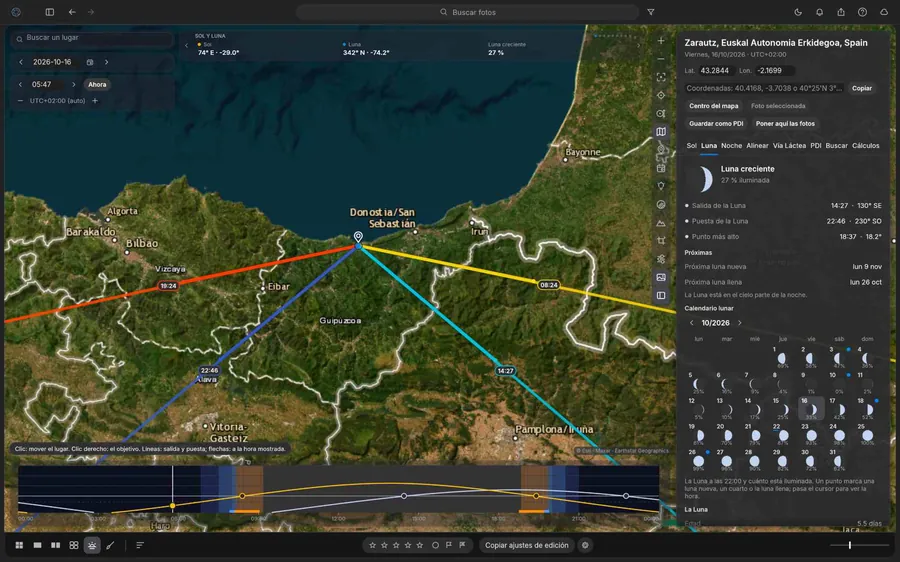Screen dimensions: 900x562
Task: Select Centro del mapa option
Action: (x=713, y=106)
